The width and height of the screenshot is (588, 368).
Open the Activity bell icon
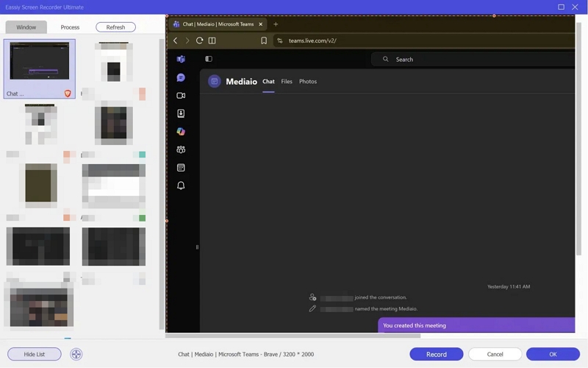[x=181, y=185]
